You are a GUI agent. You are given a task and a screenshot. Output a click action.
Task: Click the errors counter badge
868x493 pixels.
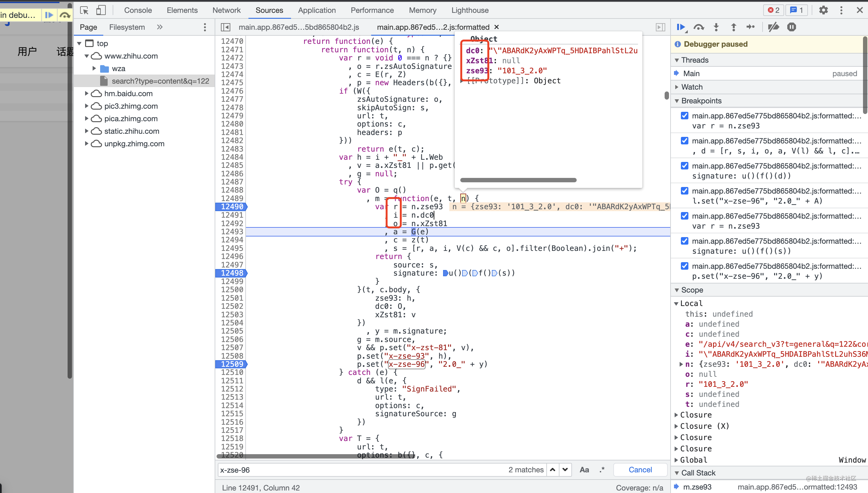pyautogui.click(x=773, y=10)
